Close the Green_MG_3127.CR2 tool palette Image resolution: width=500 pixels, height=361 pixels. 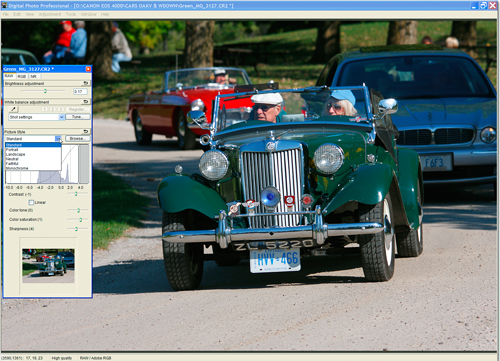click(x=88, y=69)
